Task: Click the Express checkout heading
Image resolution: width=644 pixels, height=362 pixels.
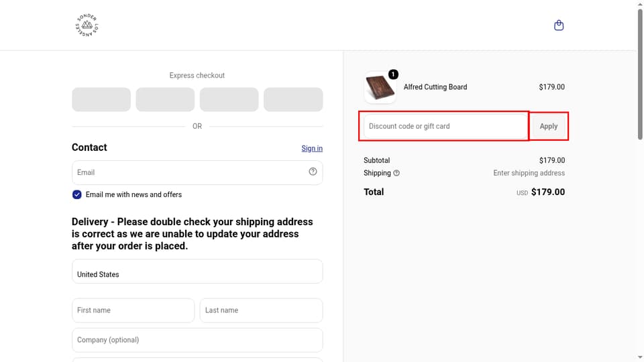Action: click(197, 76)
